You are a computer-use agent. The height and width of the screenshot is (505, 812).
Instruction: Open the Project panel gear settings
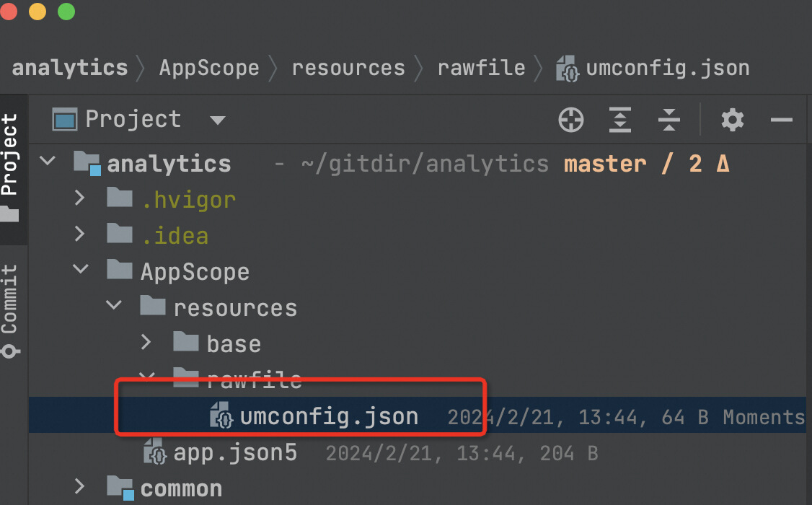[732, 120]
